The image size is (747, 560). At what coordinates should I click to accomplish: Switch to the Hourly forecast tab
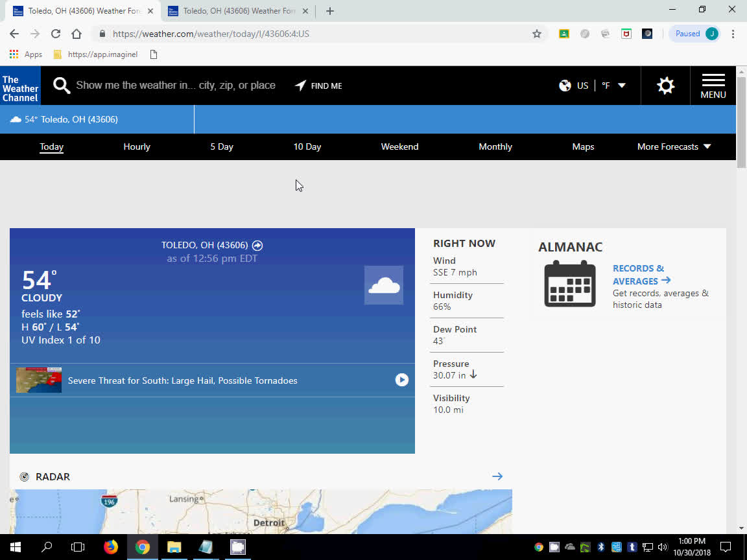click(x=137, y=146)
